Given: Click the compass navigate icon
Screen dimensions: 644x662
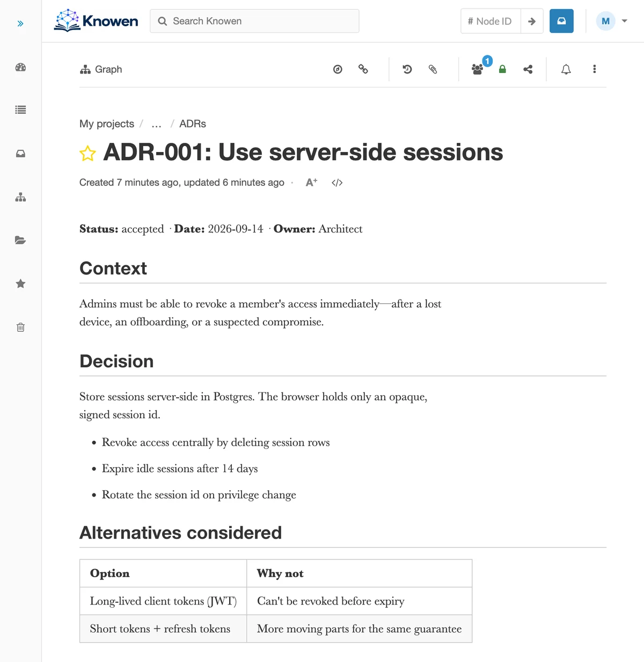Looking at the screenshot, I should tap(338, 69).
